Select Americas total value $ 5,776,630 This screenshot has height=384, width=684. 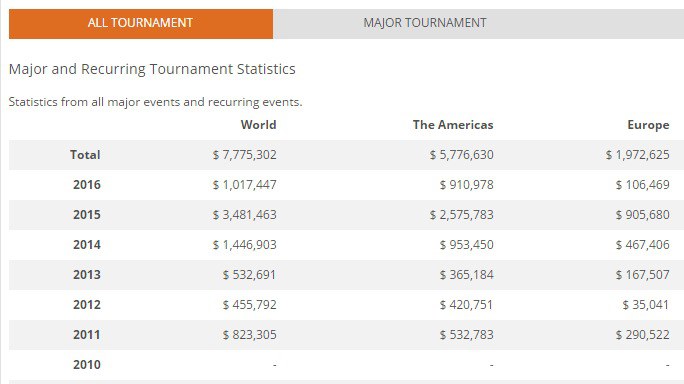[x=462, y=155]
